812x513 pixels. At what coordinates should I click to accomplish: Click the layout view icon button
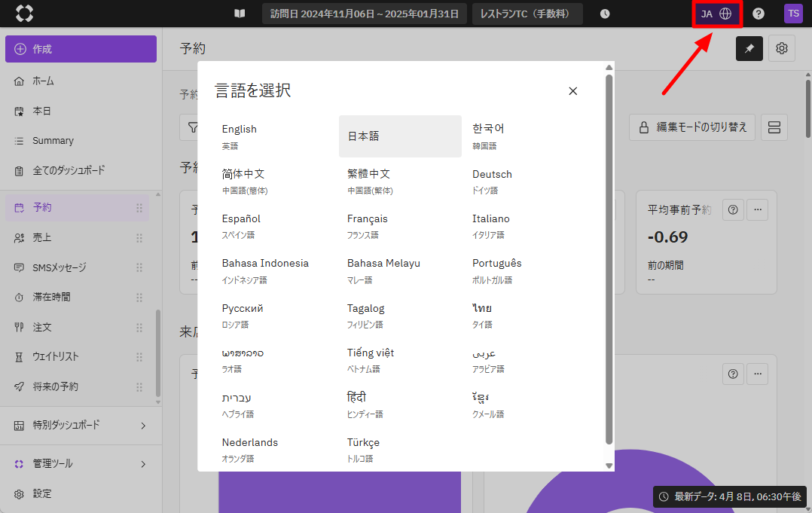[x=774, y=128]
